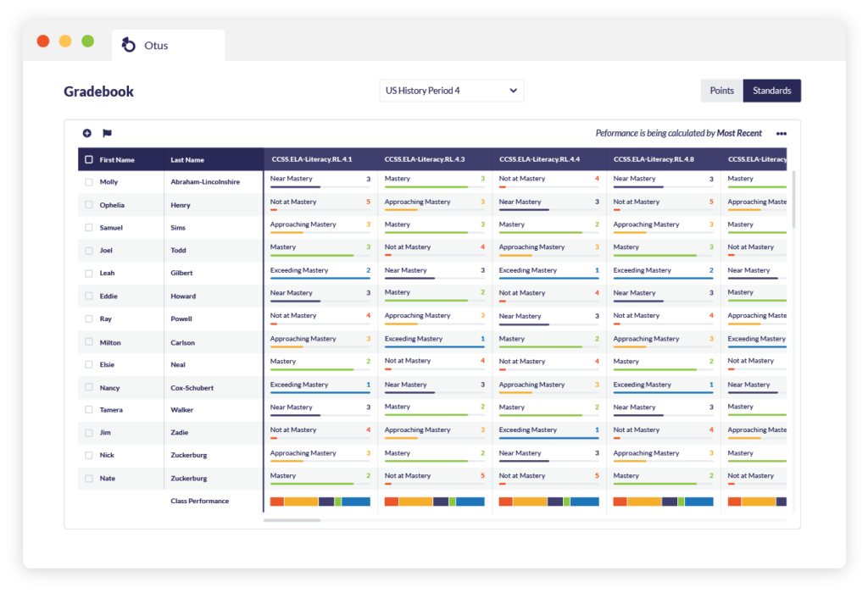Screen dimensions: 868x593
Task: Check the box next to Molly
Action: [89, 182]
